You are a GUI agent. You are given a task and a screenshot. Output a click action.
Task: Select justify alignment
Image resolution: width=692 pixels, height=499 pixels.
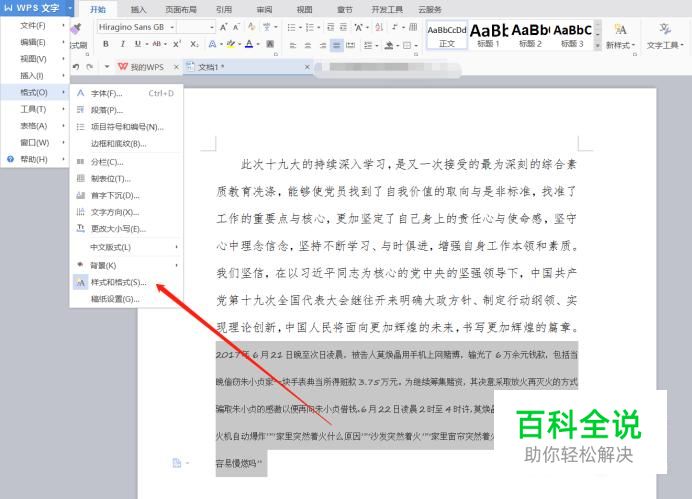(336, 45)
